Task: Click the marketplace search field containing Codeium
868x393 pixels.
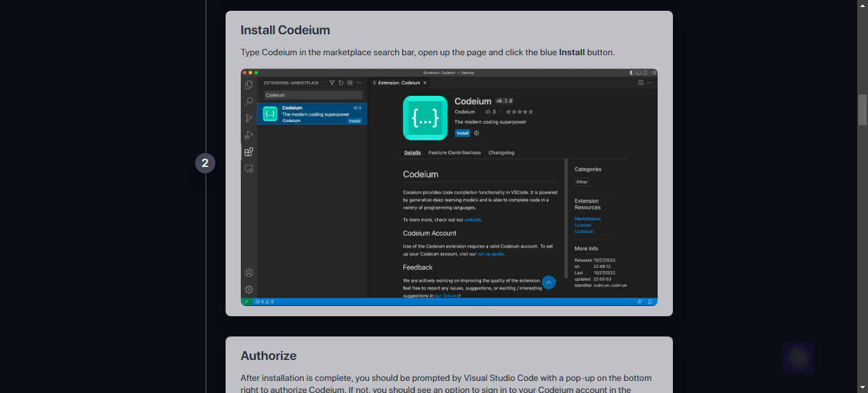Action: [313, 95]
